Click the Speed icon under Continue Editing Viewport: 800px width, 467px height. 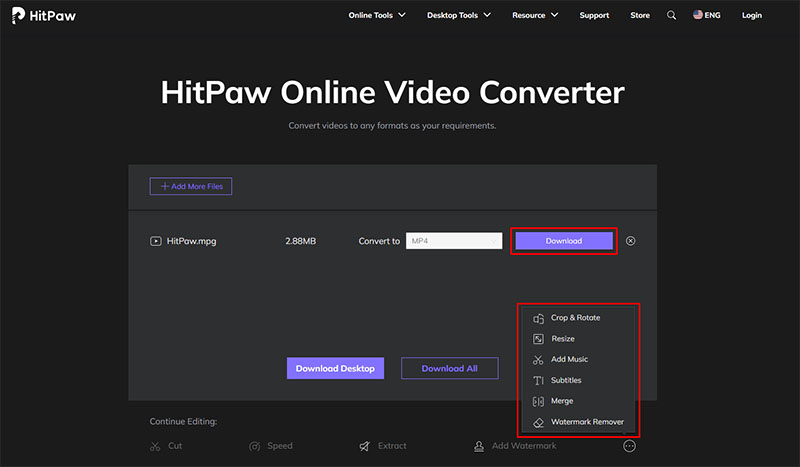pos(255,447)
